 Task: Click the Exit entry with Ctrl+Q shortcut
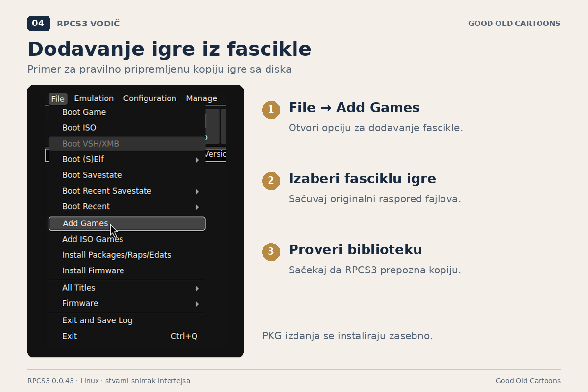pos(127,336)
